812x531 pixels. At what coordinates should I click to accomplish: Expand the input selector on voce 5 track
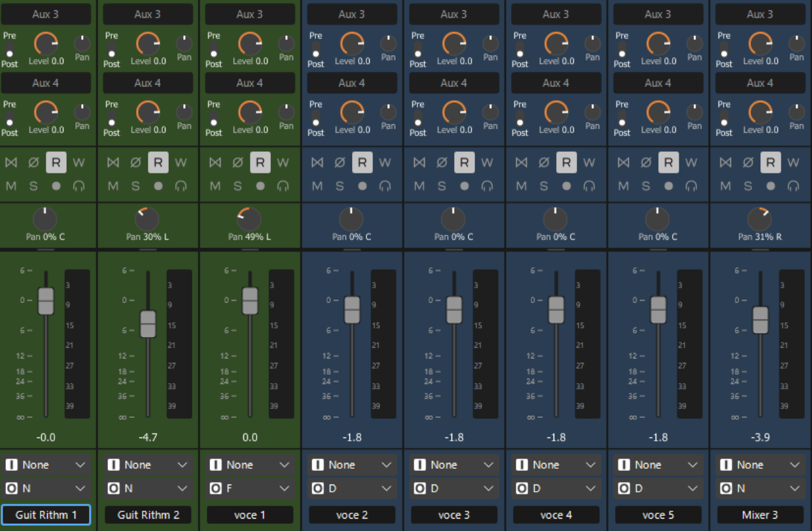[x=658, y=465]
